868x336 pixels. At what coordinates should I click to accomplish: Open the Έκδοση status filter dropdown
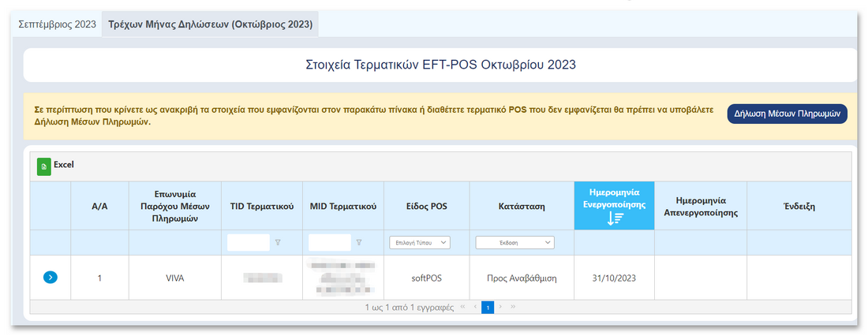[514, 243]
